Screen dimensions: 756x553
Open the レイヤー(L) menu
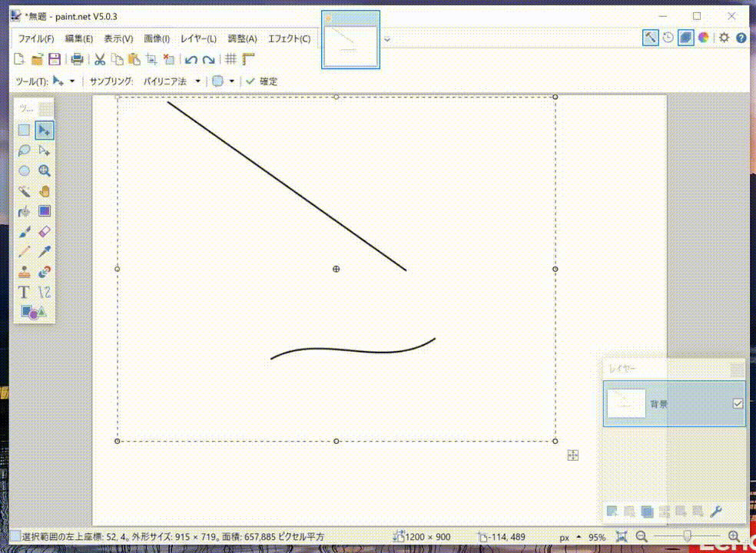(199, 39)
